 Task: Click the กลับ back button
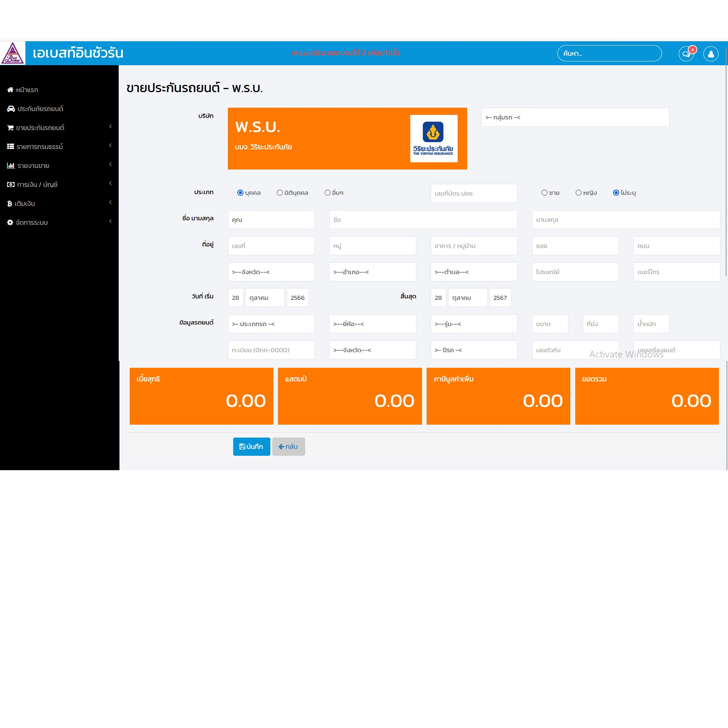point(288,447)
